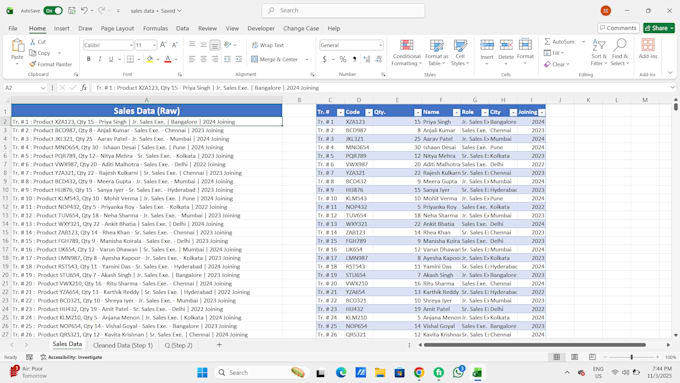Toggle Wrap Text

coord(268,45)
